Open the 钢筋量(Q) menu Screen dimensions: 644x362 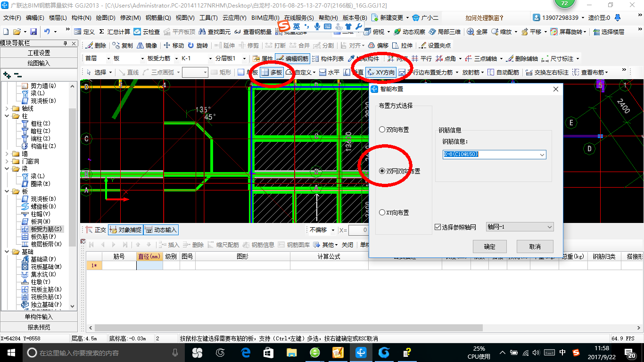pyautogui.click(x=158, y=18)
